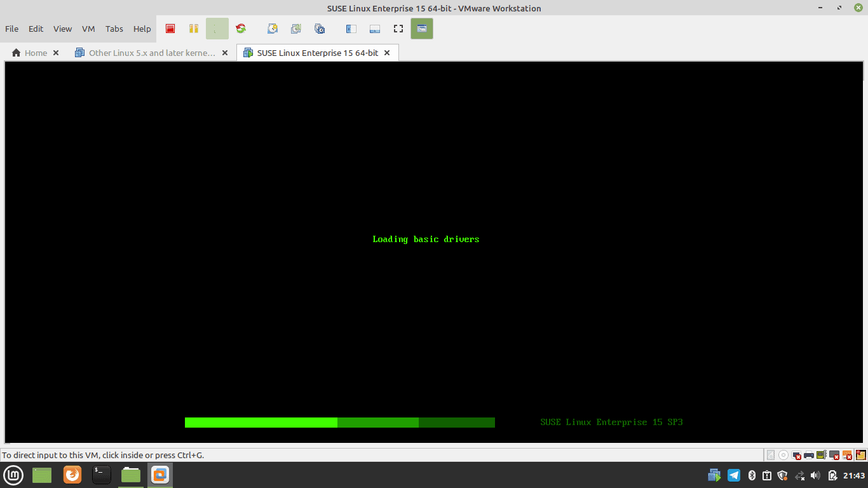Screen dimensions: 868x488
Task: Open the volume control in tray
Action: 816,475
